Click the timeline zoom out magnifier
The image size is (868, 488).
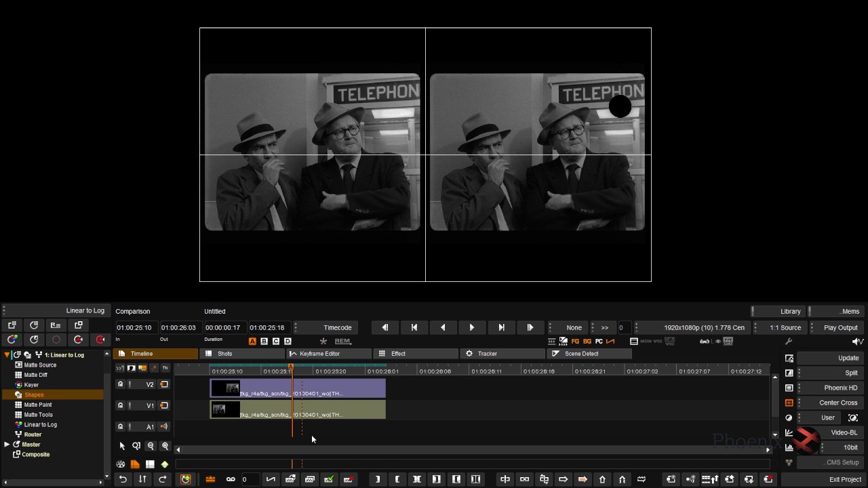click(151, 446)
